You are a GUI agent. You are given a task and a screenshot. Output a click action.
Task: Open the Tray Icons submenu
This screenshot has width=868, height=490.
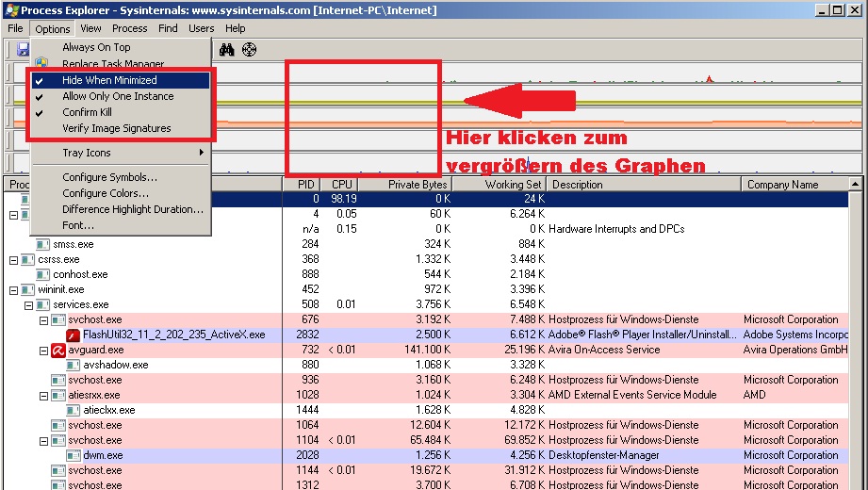point(121,153)
